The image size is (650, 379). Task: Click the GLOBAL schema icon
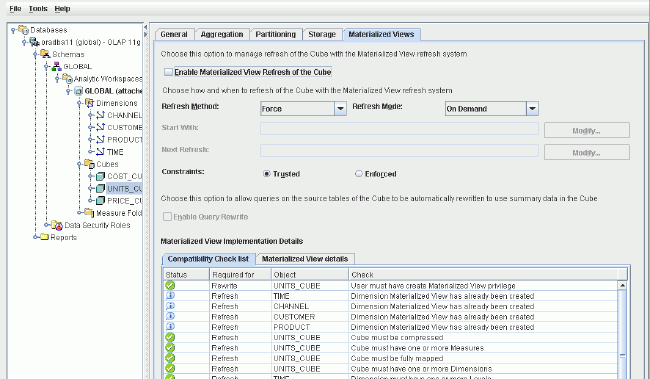tap(57, 66)
